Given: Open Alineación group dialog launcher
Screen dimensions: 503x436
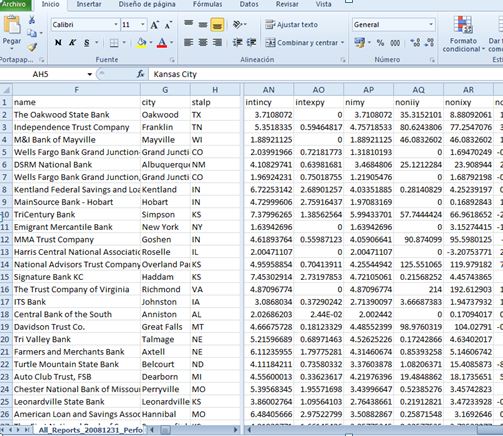Looking at the screenshot, I should click(x=343, y=60).
